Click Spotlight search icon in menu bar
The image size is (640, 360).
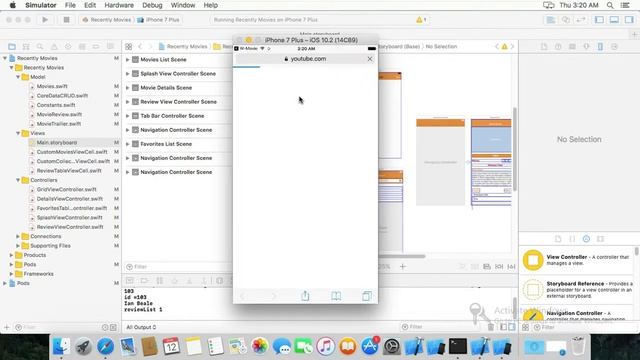click(610, 5)
